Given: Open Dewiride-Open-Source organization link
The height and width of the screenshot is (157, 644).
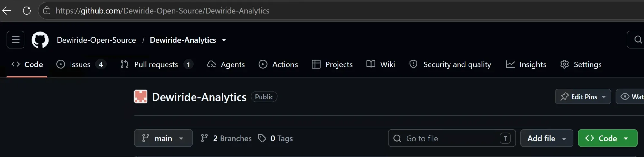Looking at the screenshot, I should point(96,40).
